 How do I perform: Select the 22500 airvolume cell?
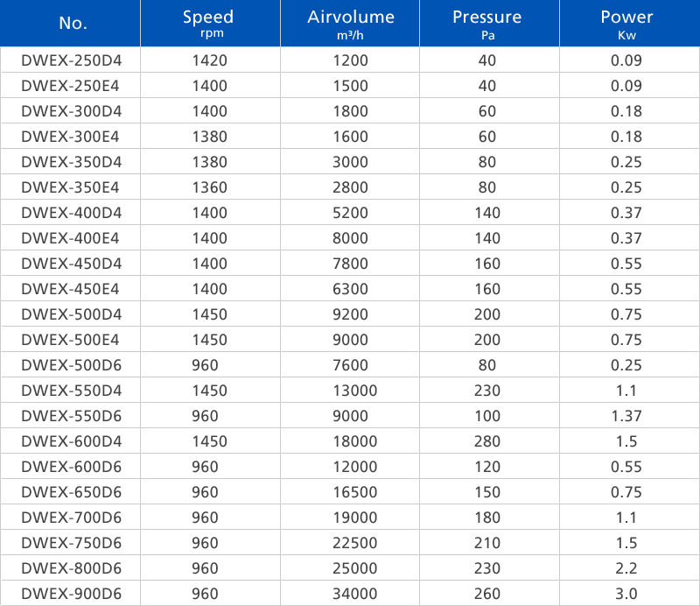tap(351, 543)
